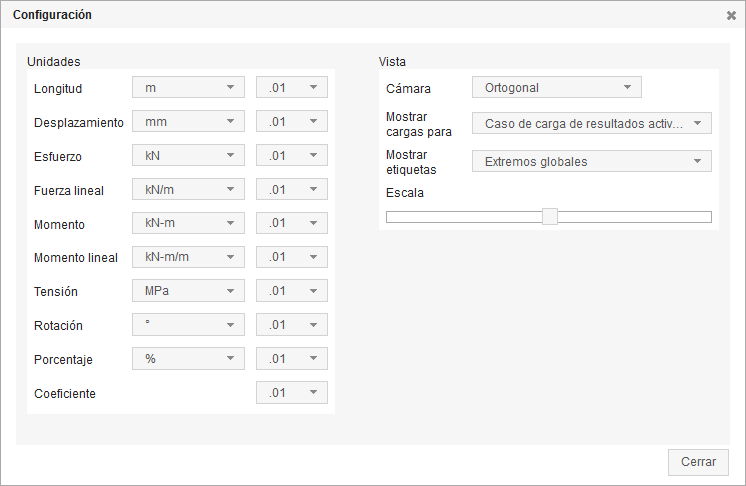Open the Desplazamiento unit dropdown showing mm

188,122
